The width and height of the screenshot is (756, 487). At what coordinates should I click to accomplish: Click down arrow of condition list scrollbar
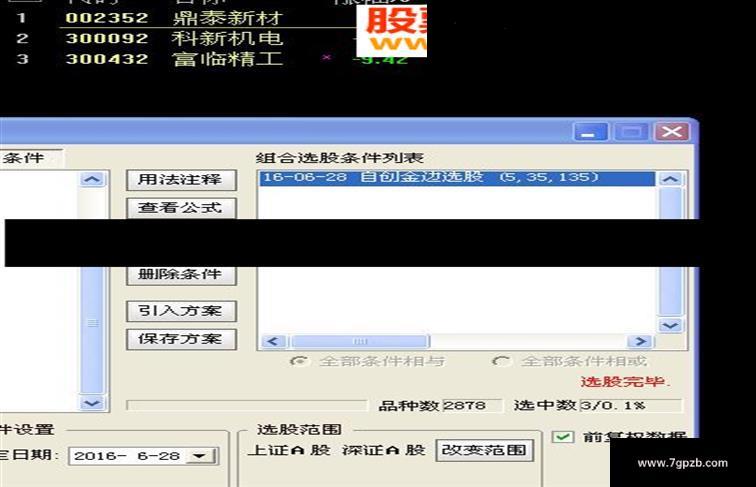tap(671, 325)
